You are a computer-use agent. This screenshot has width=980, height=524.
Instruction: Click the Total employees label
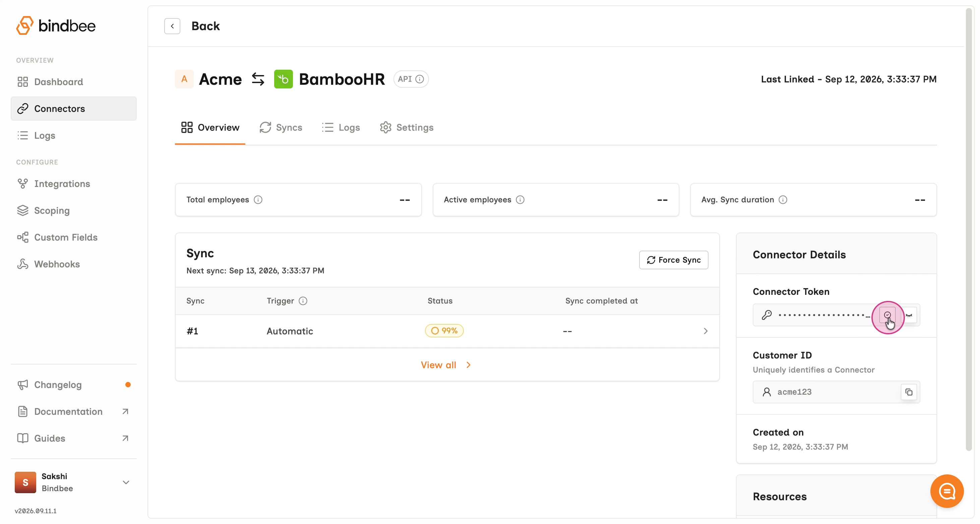[x=218, y=200]
